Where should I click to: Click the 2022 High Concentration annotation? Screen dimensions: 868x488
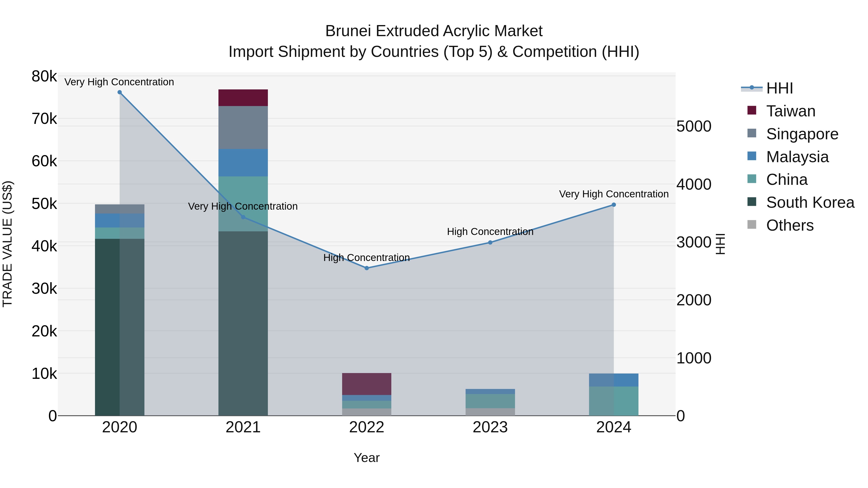[366, 258]
